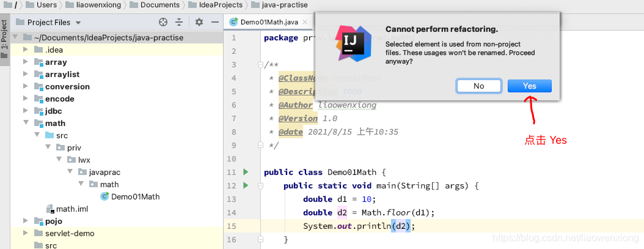The width and height of the screenshot is (644, 249).
Task: Collapse the inner math package
Action: (x=81, y=184)
